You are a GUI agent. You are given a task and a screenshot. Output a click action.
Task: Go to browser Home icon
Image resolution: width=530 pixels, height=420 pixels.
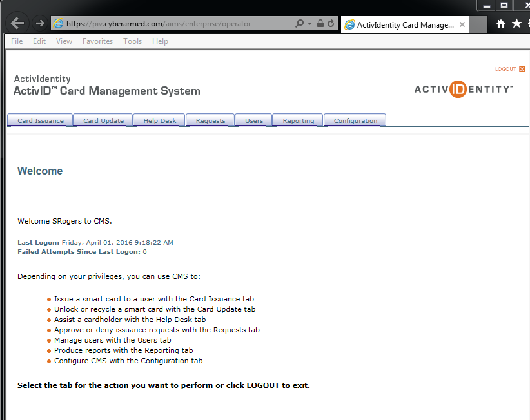pos(500,24)
